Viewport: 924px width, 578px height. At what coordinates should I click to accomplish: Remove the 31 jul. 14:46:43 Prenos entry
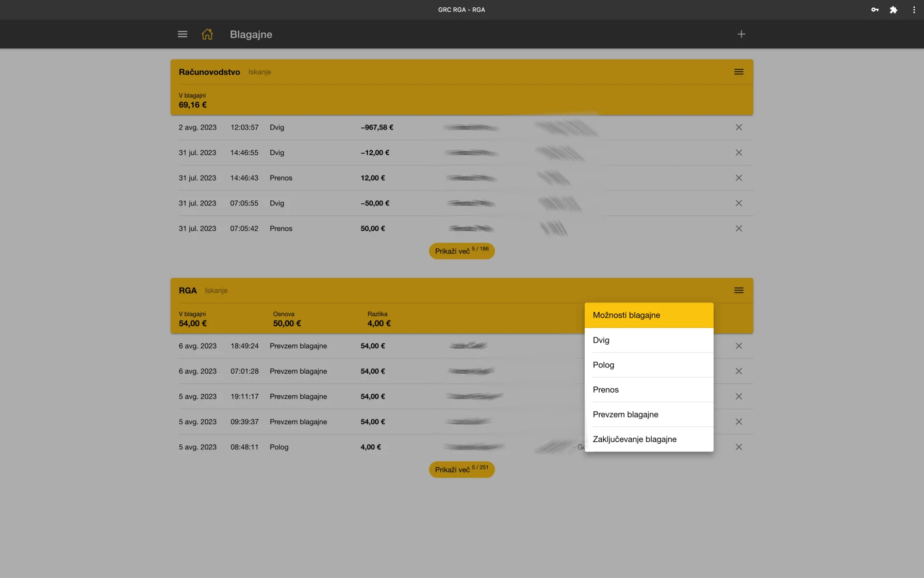pos(738,178)
